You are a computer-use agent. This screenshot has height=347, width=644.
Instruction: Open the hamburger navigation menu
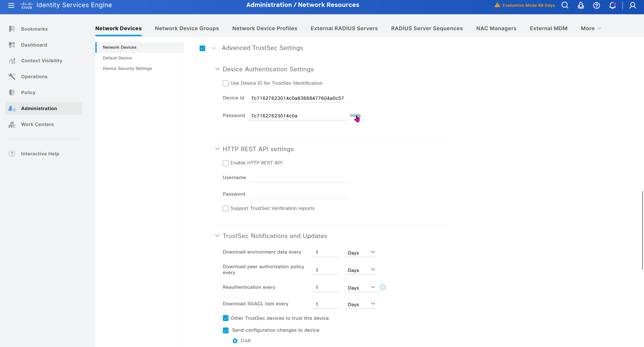pos(11,5)
